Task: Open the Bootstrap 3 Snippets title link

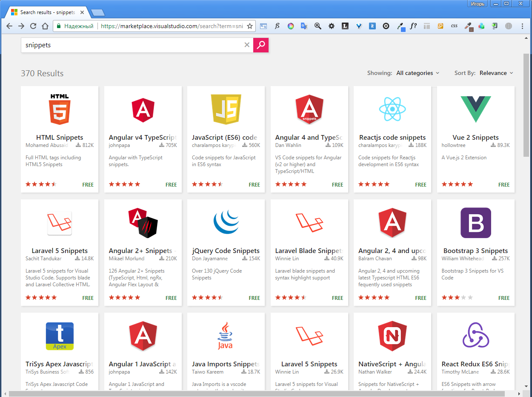Action: pyautogui.click(x=476, y=251)
